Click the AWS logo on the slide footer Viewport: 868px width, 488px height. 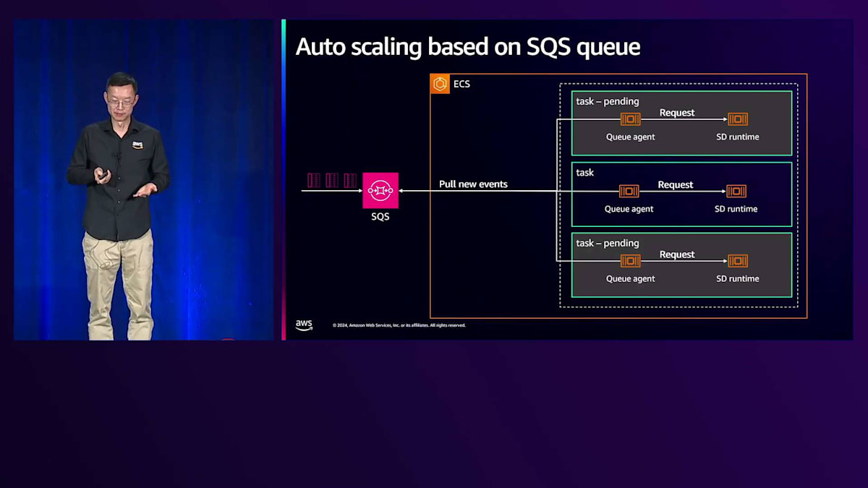coord(304,325)
